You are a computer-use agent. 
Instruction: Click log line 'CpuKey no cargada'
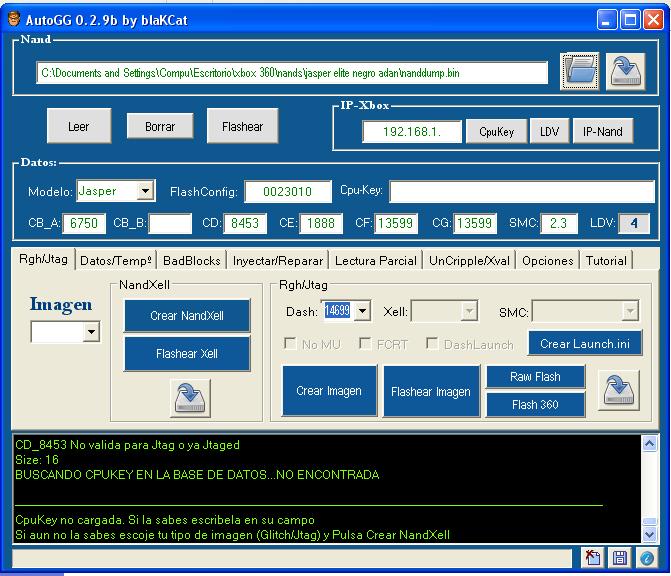(x=165, y=520)
